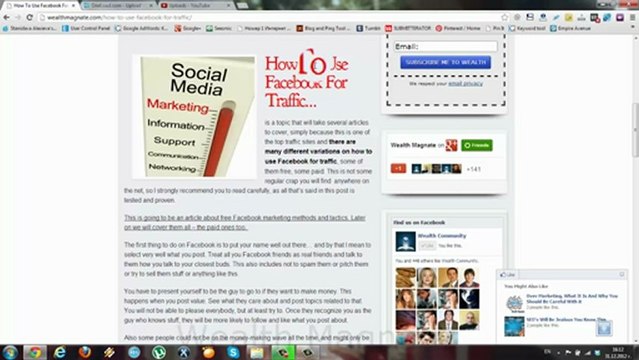Open the Pinterest / Home bookmark
The width and height of the screenshot is (639, 360).
458,28
